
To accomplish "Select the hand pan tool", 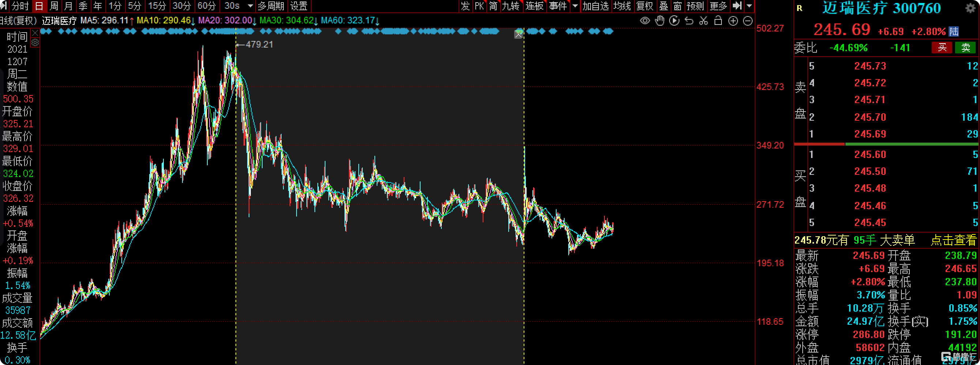I will [x=659, y=20].
